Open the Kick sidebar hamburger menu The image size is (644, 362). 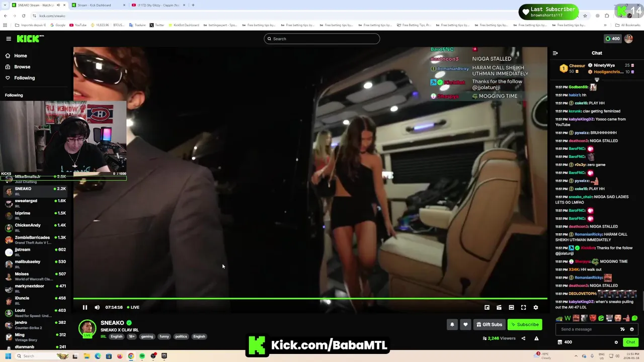tap(9, 39)
